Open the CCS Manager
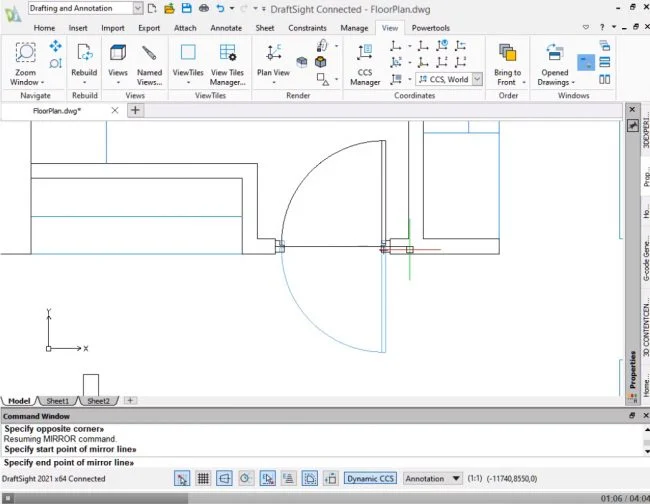Viewport: 650px width, 504px height. (364, 63)
